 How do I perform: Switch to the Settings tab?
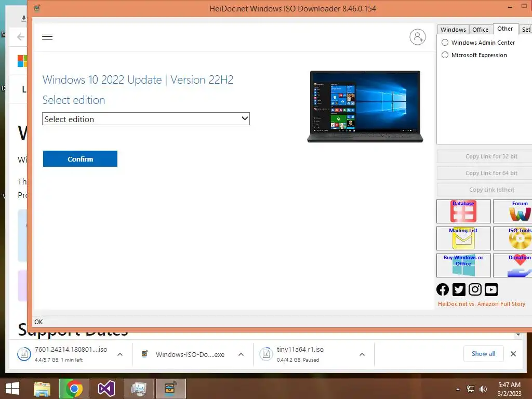coord(526,30)
